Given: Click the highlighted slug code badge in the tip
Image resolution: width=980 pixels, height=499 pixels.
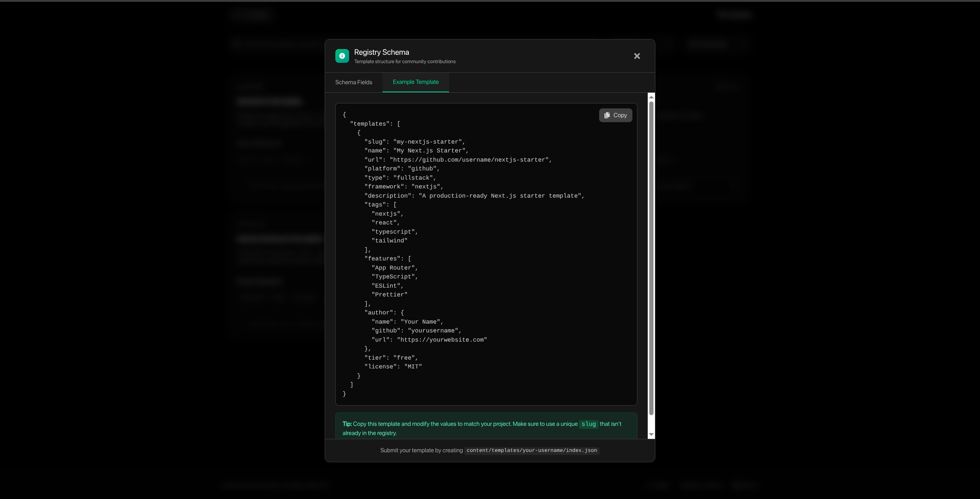Looking at the screenshot, I should [588, 424].
